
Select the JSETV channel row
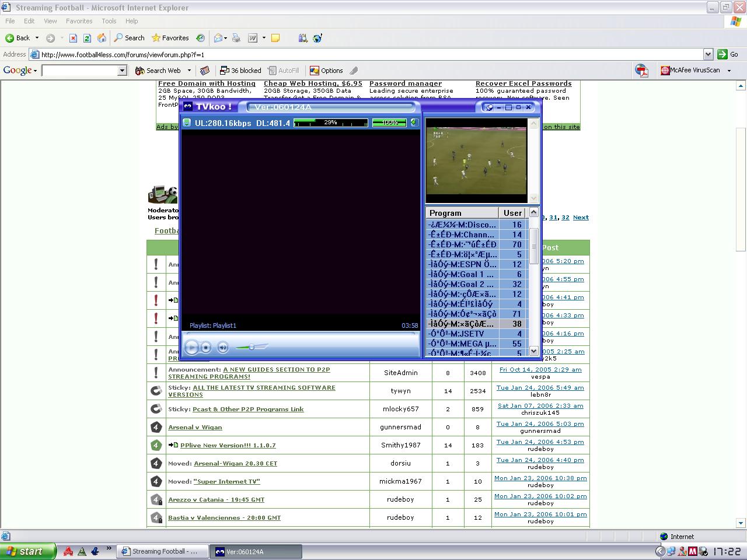477,334
